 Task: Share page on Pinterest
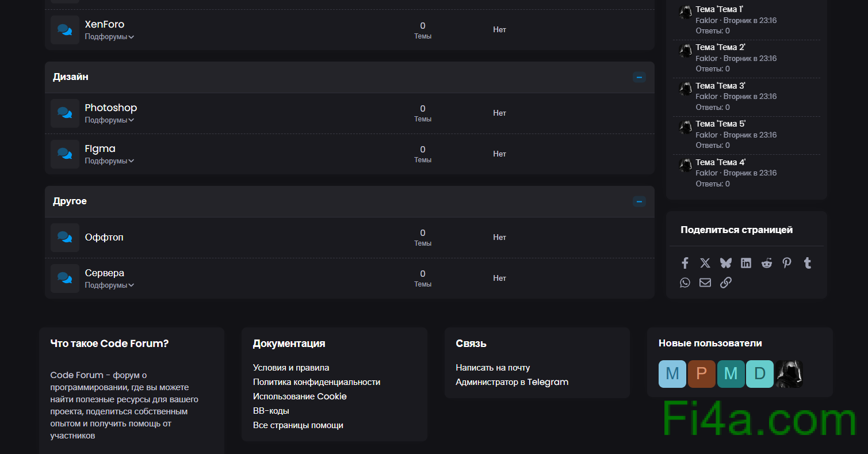[x=787, y=263]
